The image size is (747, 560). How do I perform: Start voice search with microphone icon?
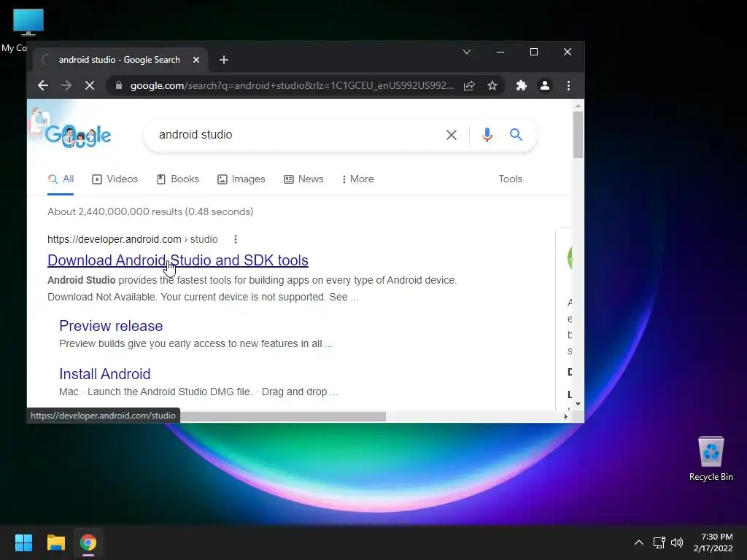(x=487, y=135)
